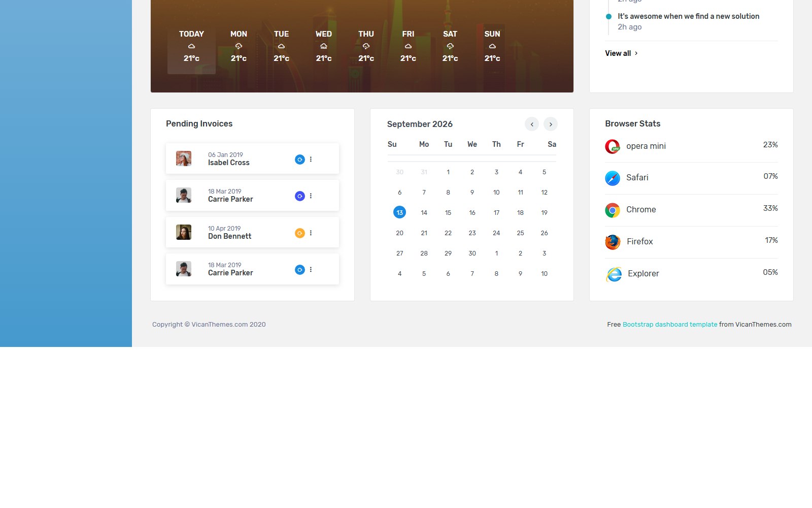
Task: Select the SUN forecast label
Action: pos(492,34)
